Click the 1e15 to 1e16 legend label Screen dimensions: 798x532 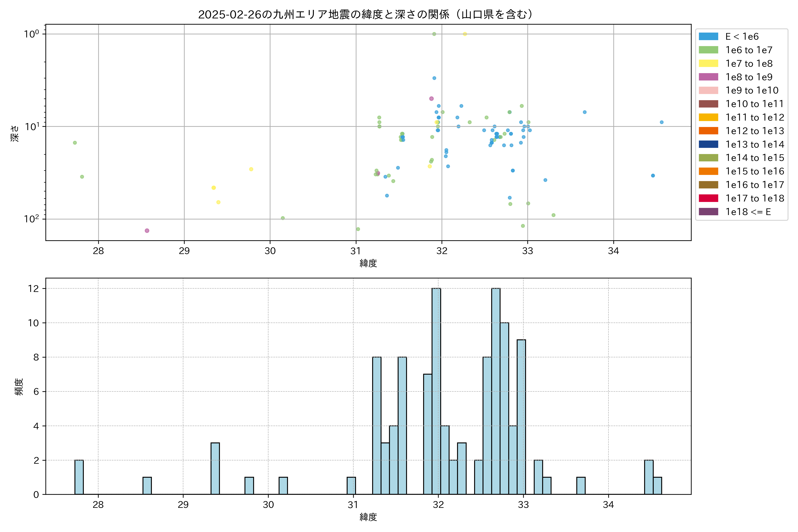(755, 171)
